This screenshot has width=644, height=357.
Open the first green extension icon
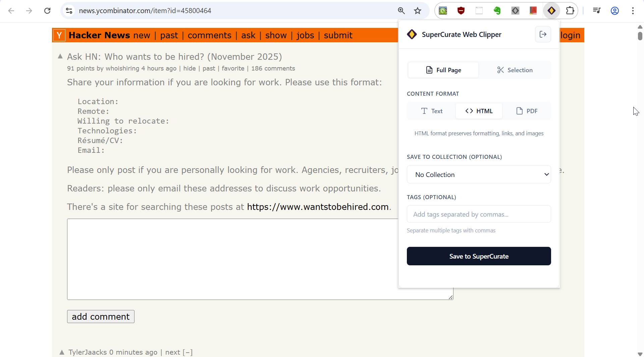tap(443, 11)
